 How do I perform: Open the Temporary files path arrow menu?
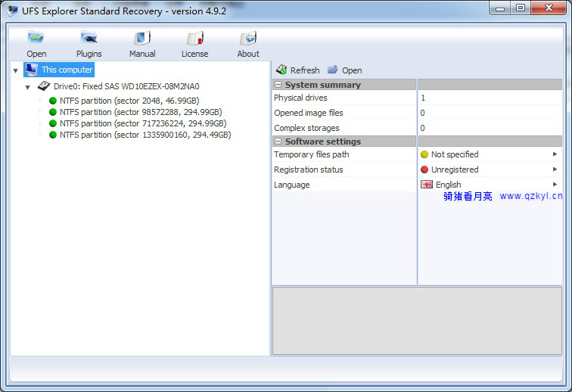555,154
